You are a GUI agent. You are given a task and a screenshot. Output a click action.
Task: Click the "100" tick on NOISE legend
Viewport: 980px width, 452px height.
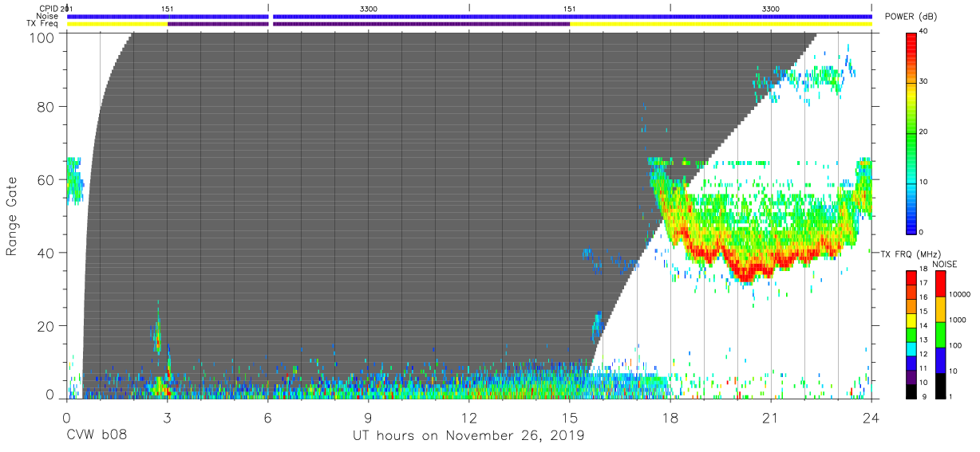955,346
